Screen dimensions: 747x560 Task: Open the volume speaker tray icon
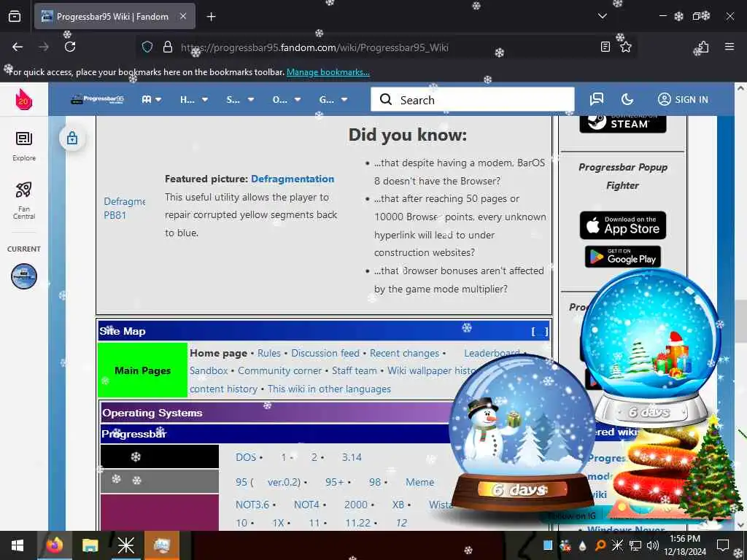click(653, 545)
